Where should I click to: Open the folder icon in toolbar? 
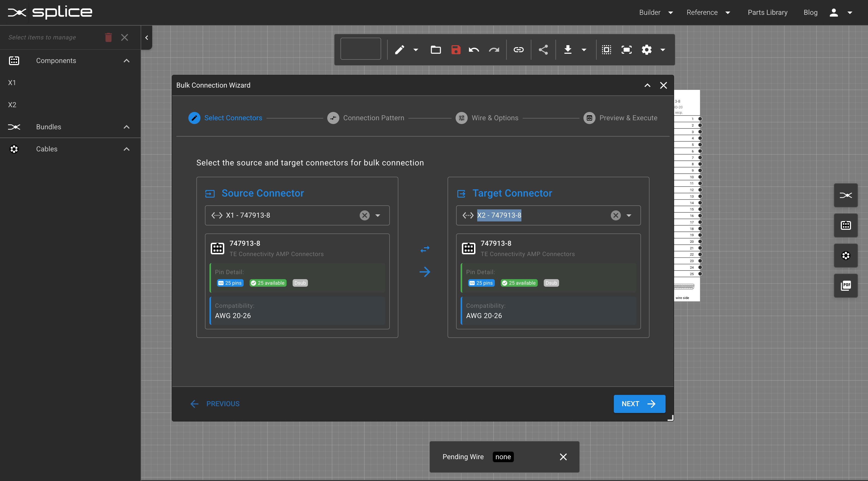(436, 50)
